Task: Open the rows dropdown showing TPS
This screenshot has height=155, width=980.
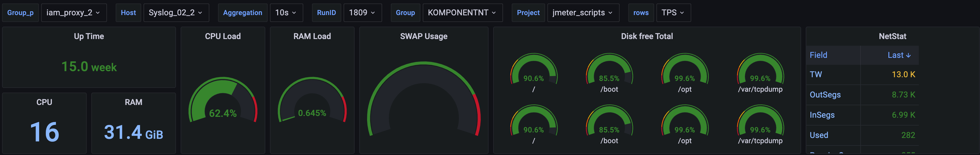Action: (x=673, y=12)
